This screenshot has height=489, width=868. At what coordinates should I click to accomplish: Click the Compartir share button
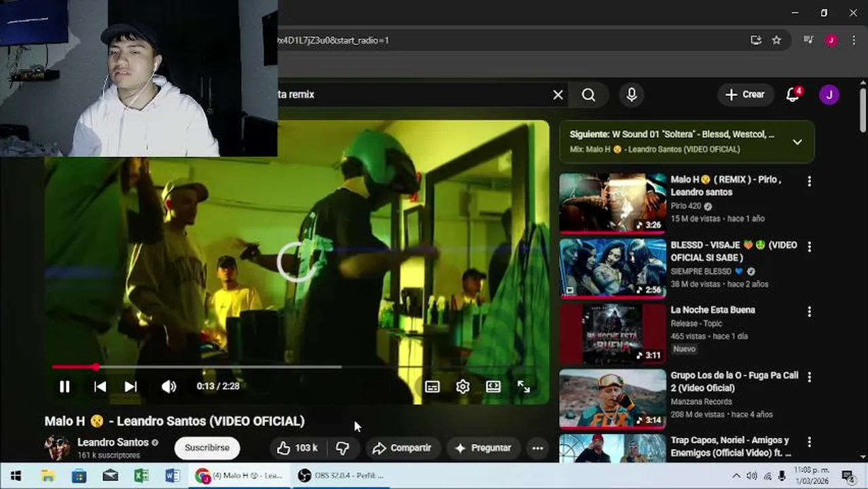(x=402, y=448)
